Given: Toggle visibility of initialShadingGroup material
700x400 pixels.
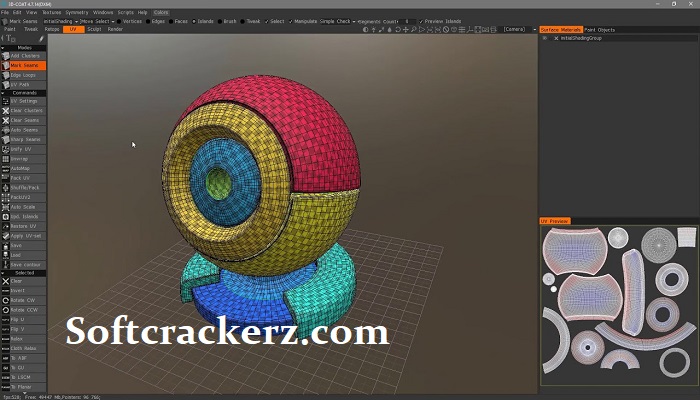Looking at the screenshot, I should 545,38.
